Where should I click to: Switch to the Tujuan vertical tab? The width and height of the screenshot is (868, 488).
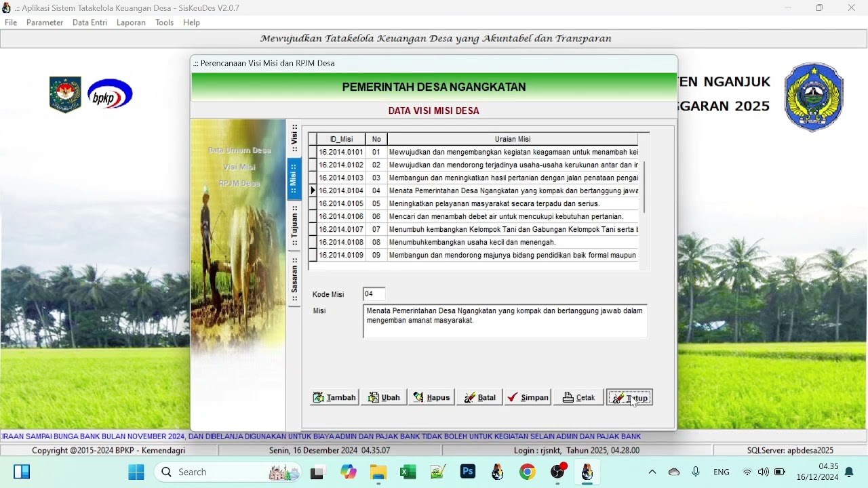(294, 226)
